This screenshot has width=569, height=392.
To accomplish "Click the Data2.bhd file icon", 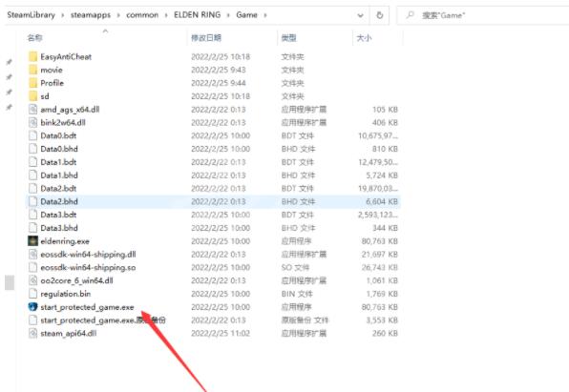I will click(33, 201).
